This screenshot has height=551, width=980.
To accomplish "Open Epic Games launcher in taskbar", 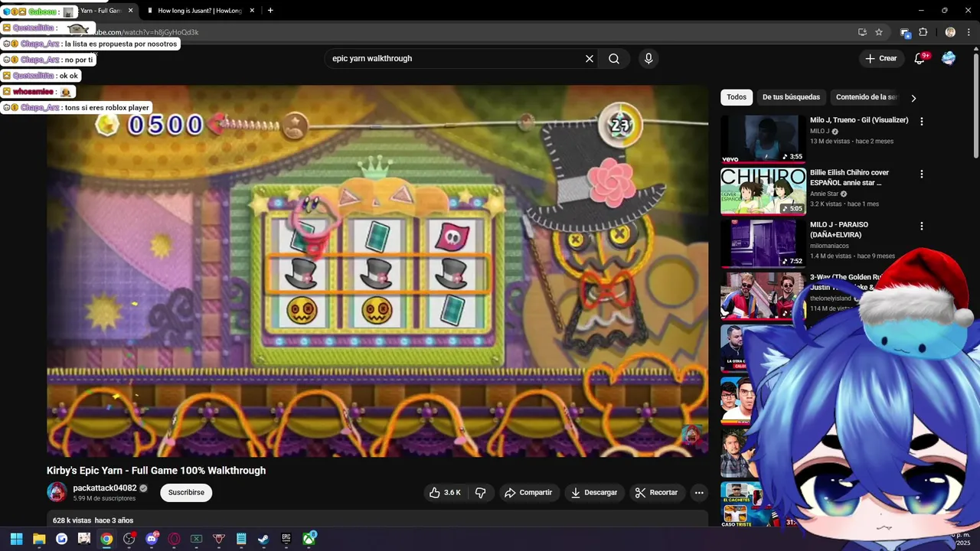I will coord(286,539).
